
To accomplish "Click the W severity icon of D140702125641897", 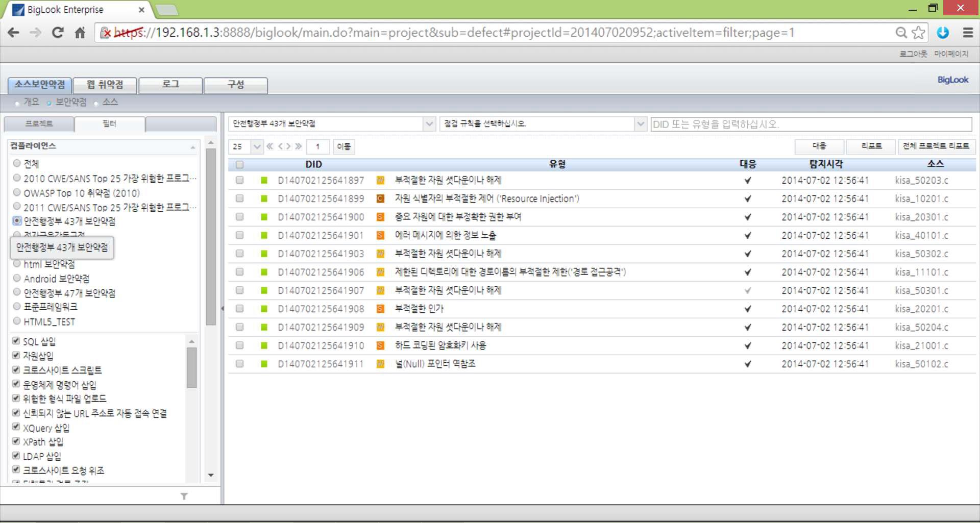I will 380,180.
